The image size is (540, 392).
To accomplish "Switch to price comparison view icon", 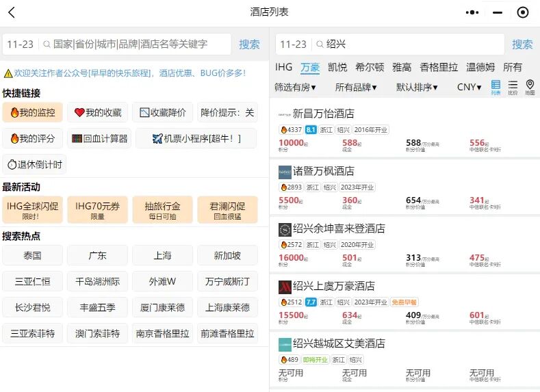I will coord(513,88).
